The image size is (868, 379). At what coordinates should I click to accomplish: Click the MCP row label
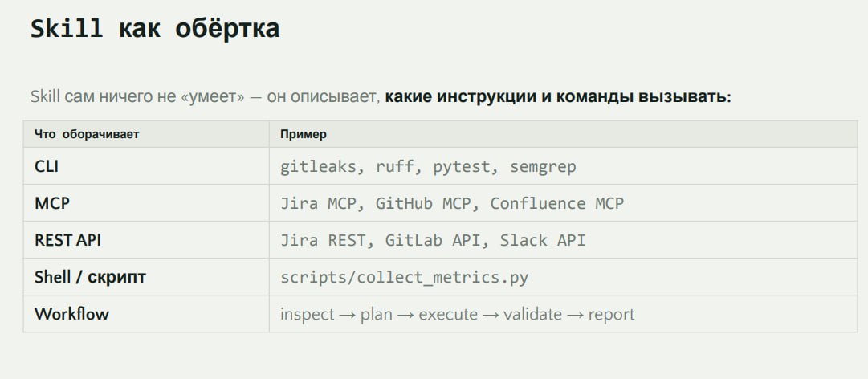52,203
